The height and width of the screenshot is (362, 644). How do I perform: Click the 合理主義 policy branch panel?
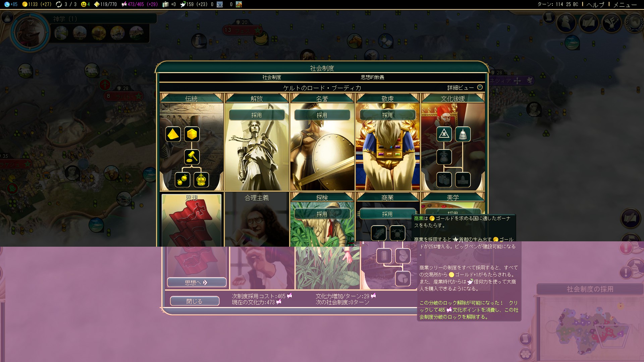257,241
